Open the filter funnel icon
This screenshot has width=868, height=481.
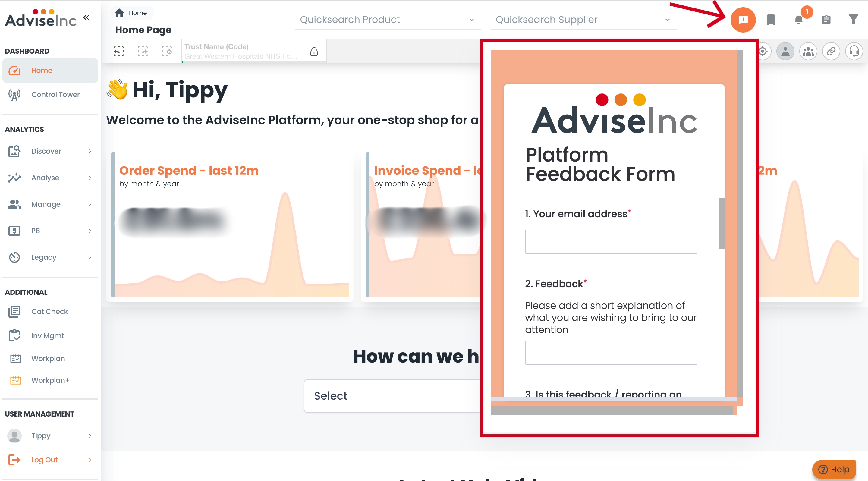coord(853,20)
